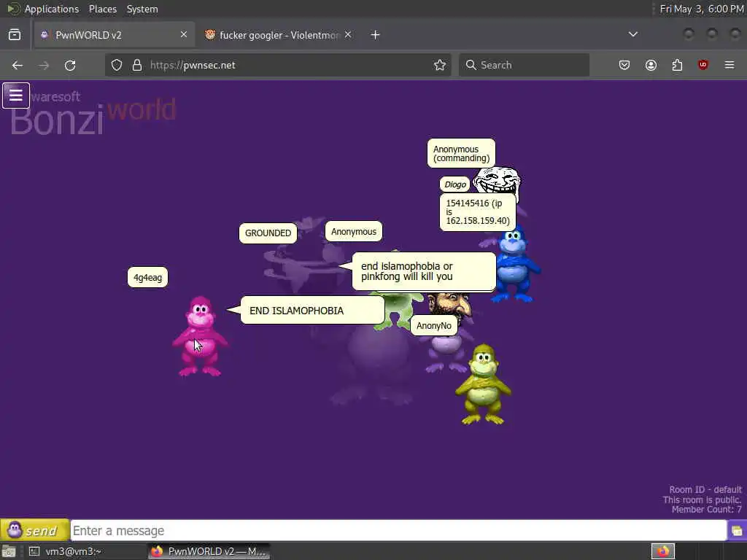
Task: Click the Diogo name tag
Action: click(455, 184)
